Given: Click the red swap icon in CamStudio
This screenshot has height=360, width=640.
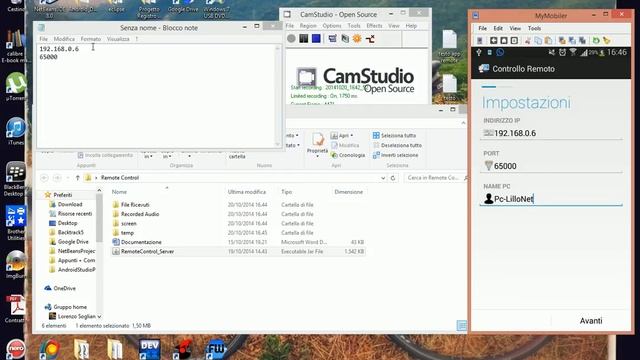Looking at the screenshot, I should pyautogui.click(x=370, y=39).
